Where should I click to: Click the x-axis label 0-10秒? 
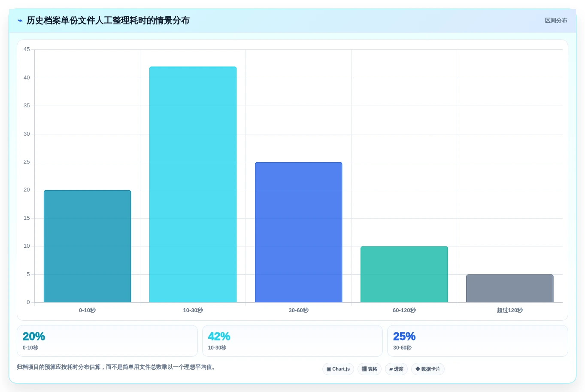pyautogui.click(x=87, y=310)
